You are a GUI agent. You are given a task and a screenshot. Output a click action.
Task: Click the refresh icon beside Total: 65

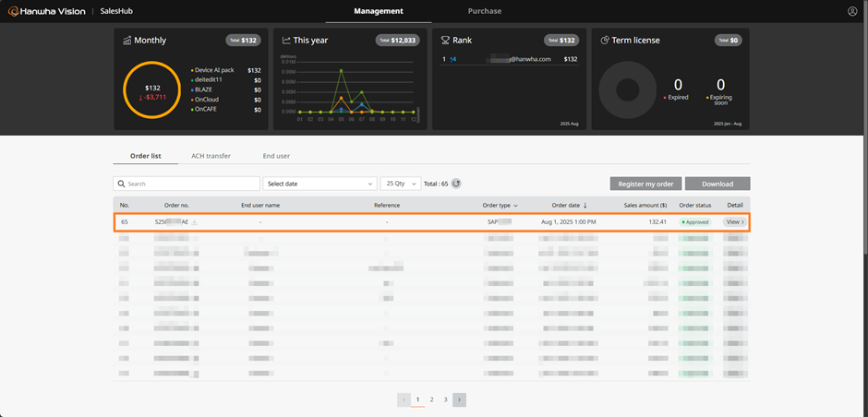456,184
